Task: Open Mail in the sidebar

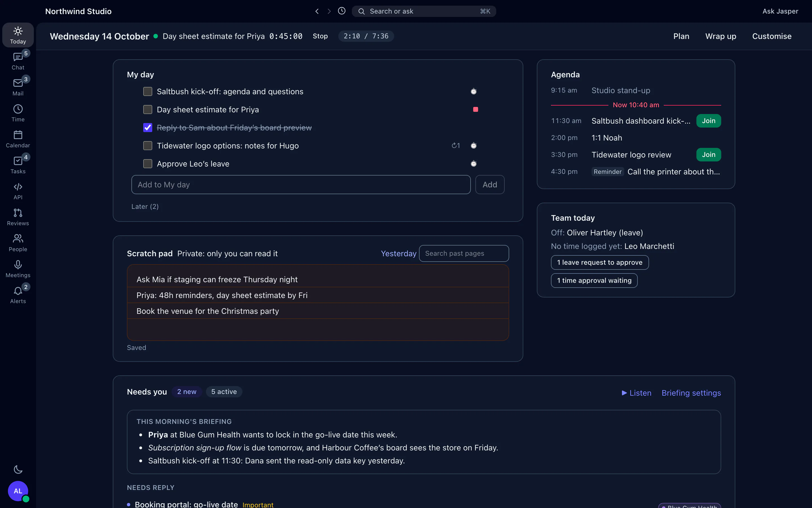Action: click(18, 87)
